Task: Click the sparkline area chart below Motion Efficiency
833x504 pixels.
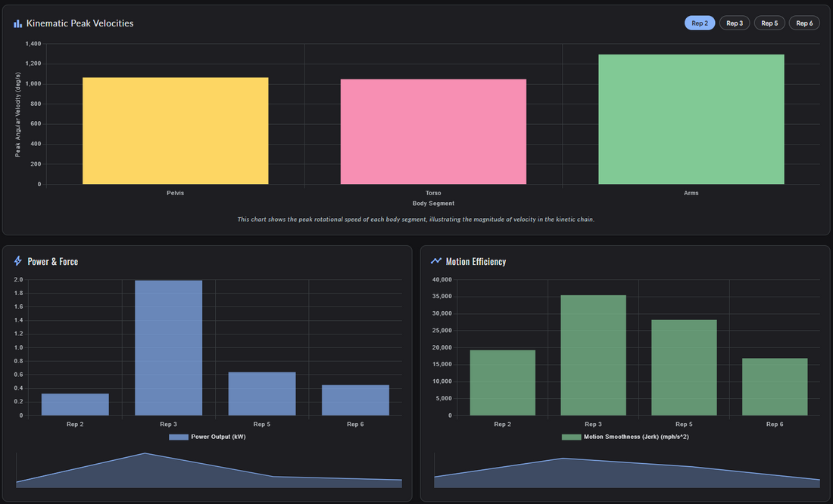Action: [626, 474]
